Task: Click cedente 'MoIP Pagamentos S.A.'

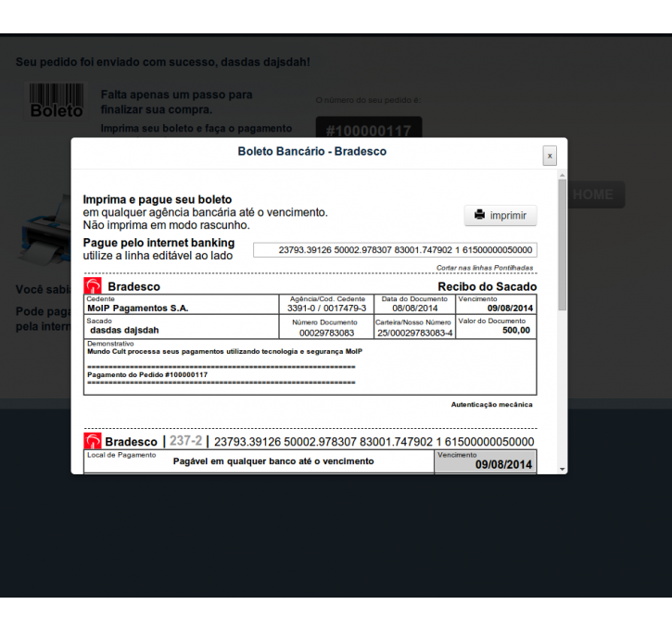Action: click(137, 308)
